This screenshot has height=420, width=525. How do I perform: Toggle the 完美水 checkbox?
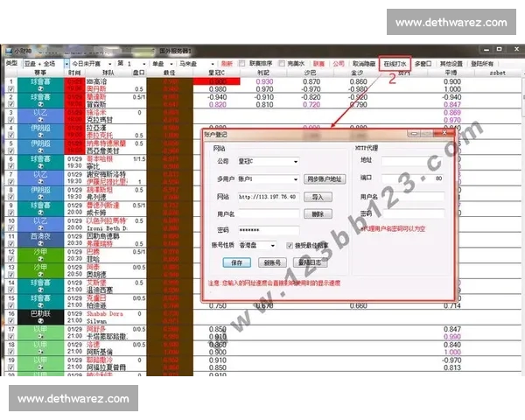[x=282, y=63]
